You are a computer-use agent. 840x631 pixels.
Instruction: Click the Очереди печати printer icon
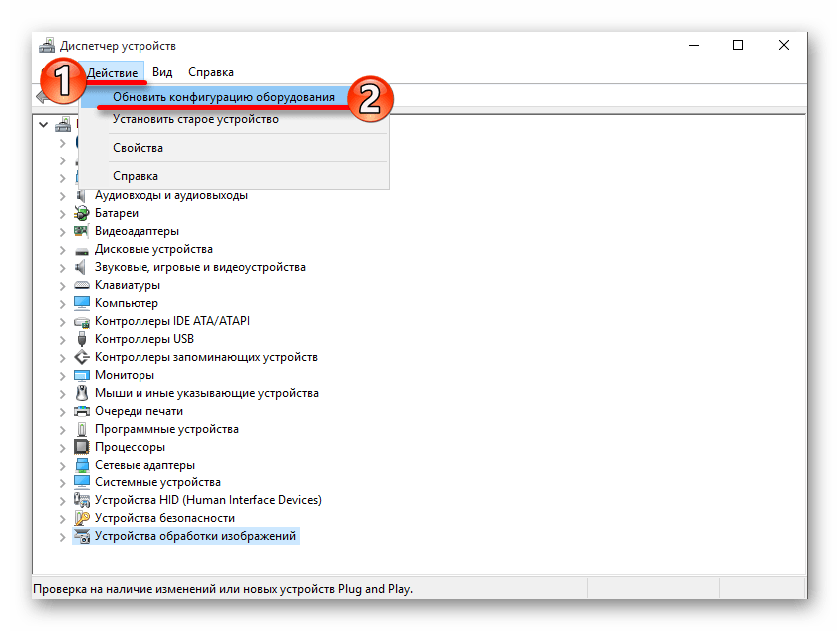[82, 411]
